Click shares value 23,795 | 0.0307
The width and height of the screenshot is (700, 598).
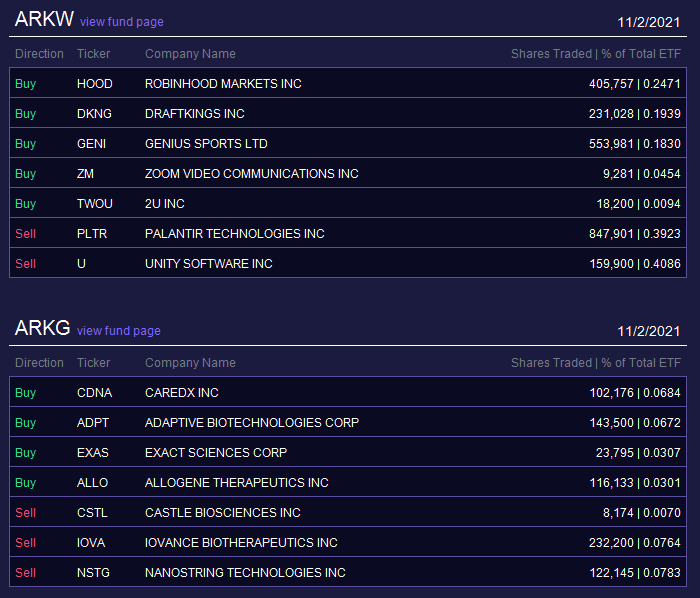[x=638, y=453]
